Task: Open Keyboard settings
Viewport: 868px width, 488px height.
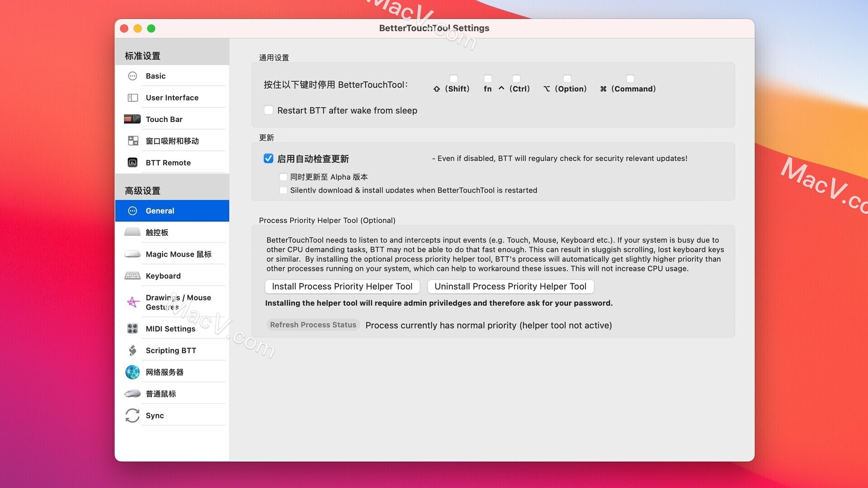Action: tap(172, 276)
